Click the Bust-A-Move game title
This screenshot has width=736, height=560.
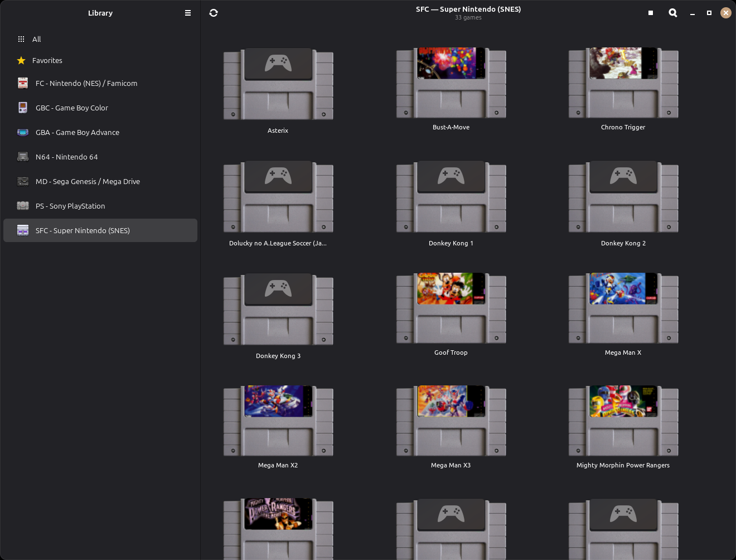click(x=451, y=127)
